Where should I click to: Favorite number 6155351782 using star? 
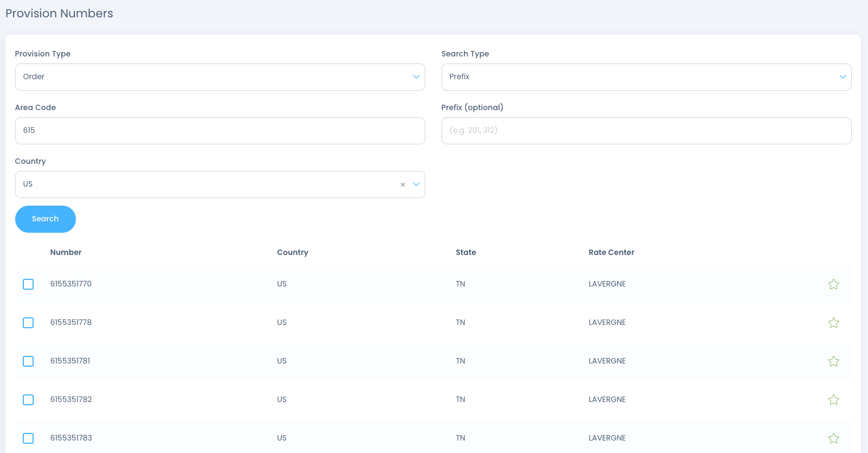[x=833, y=400]
